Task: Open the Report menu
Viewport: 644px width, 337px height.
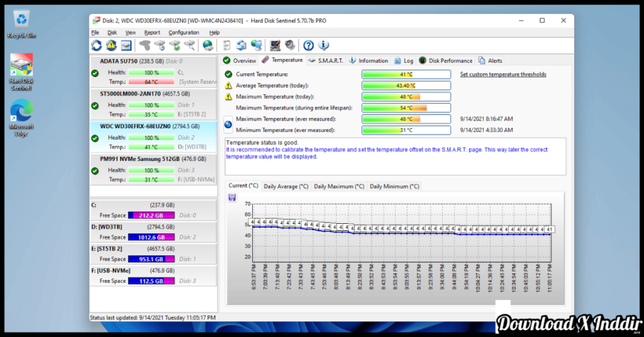Action: tap(152, 33)
